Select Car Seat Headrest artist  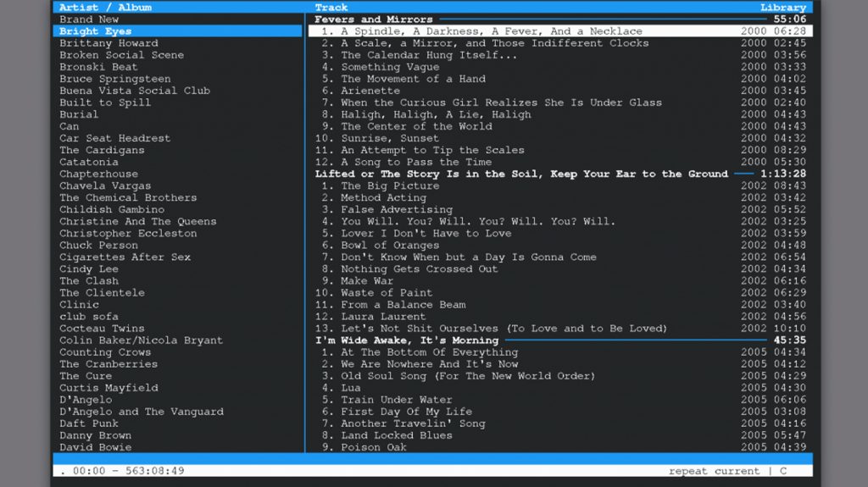[114, 138]
